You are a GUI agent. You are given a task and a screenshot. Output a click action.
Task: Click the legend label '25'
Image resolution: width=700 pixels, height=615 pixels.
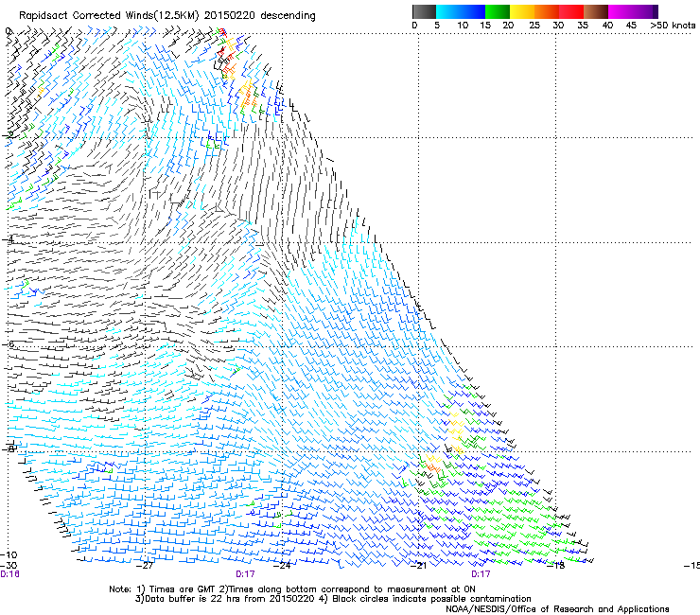point(534,26)
